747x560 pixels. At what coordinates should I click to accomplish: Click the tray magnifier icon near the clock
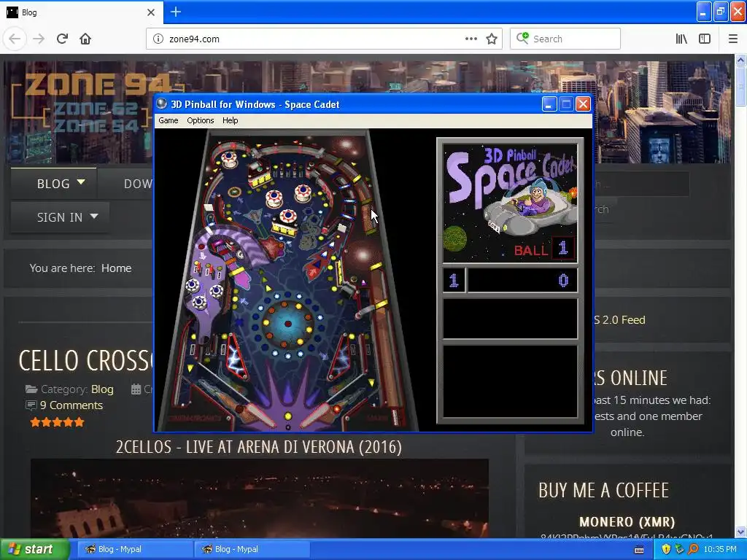(693, 549)
